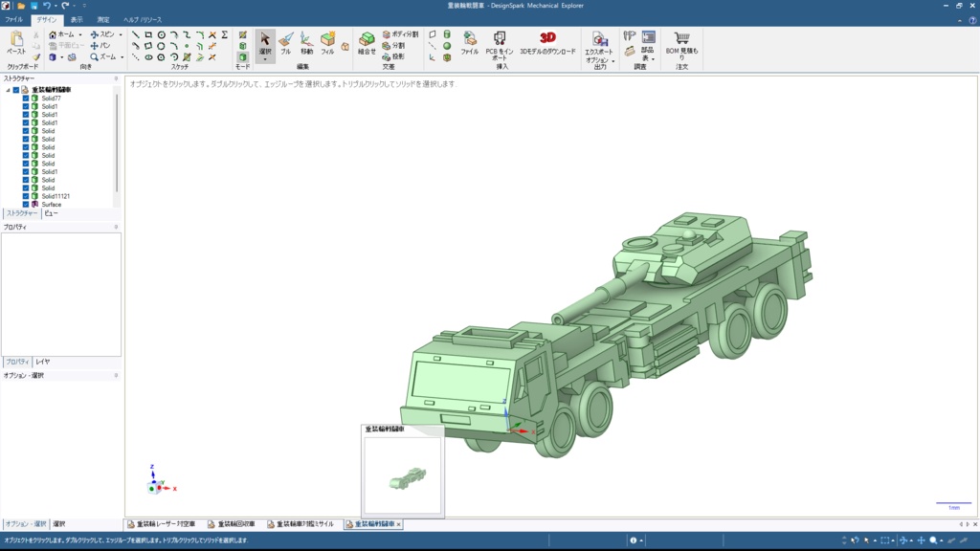Click the undo arrow in title bar
The image size is (980, 551).
click(x=47, y=6)
